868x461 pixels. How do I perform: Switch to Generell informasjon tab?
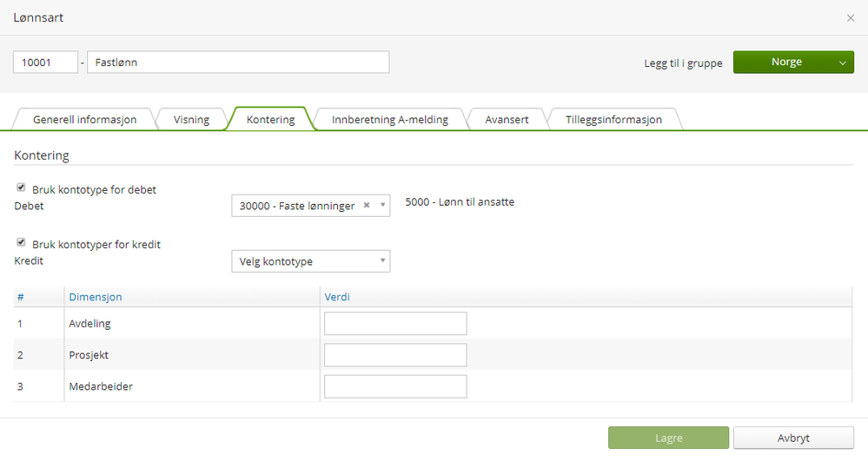[84, 120]
